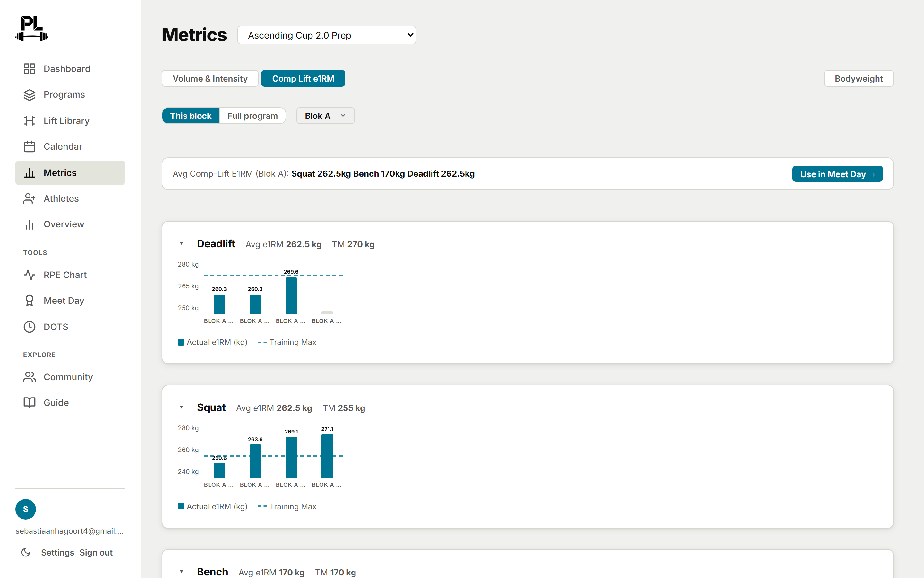Open Programs via its layers icon

(x=30, y=95)
